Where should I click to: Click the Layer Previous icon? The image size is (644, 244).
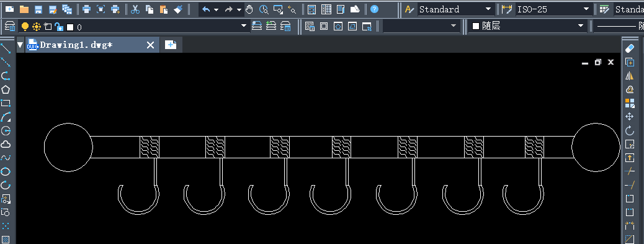pyautogui.click(x=271, y=26)
